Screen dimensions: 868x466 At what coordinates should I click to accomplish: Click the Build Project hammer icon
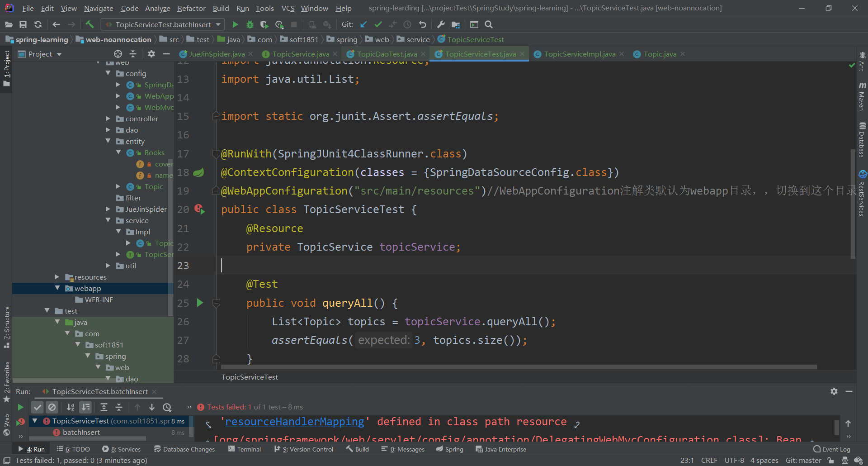click(90, 24)
